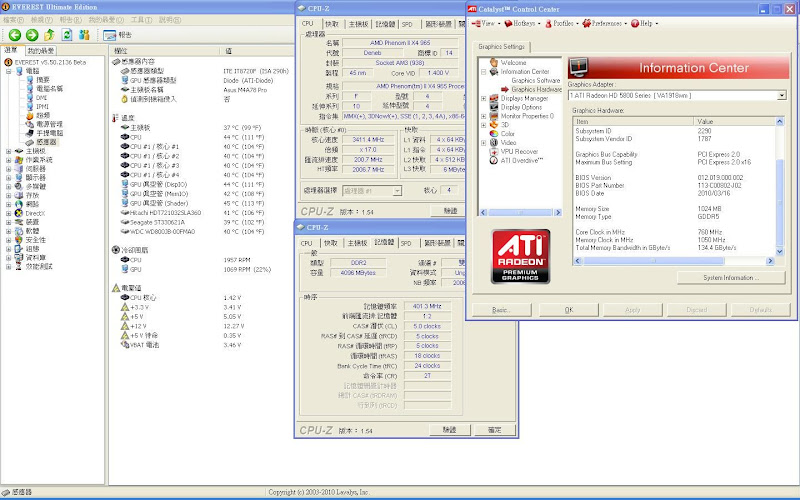Screen dimensions: 800x500
Task: Select the 超頻 flame icon in EVEREST tree
Action: coord(30,115)
